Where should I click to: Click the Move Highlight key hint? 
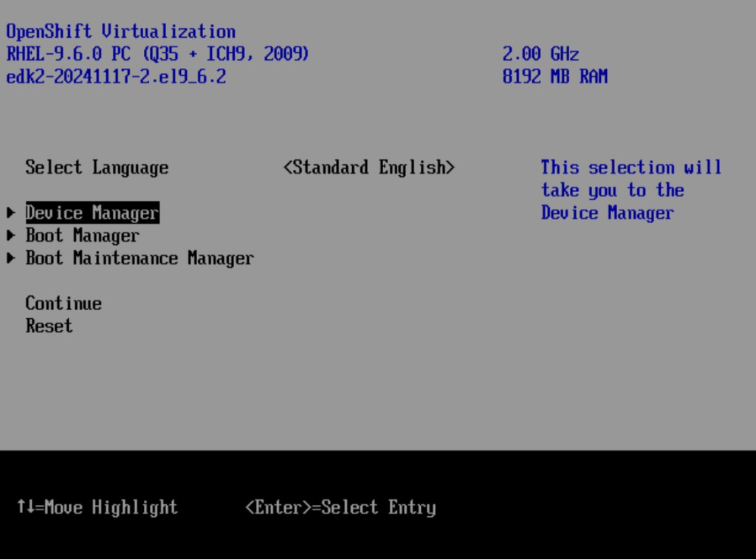coord(97,507)
